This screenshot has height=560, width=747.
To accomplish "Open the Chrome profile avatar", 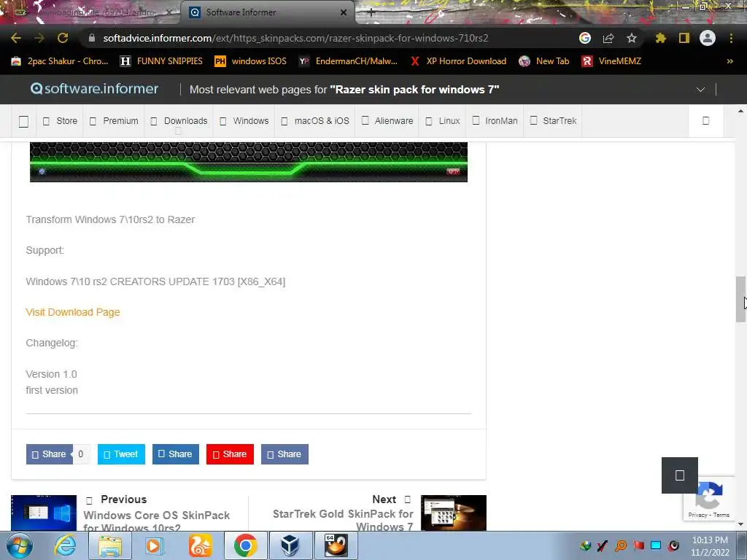I will (x=708, y=38).
